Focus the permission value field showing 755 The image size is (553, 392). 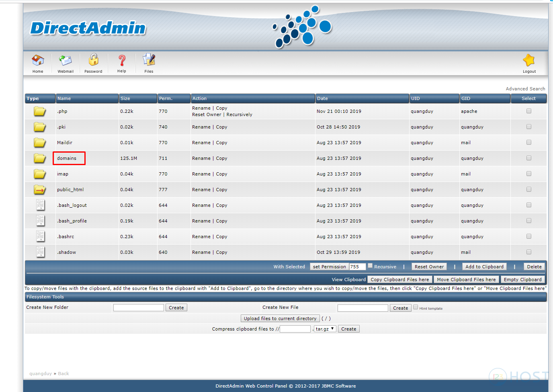[357, 267]
